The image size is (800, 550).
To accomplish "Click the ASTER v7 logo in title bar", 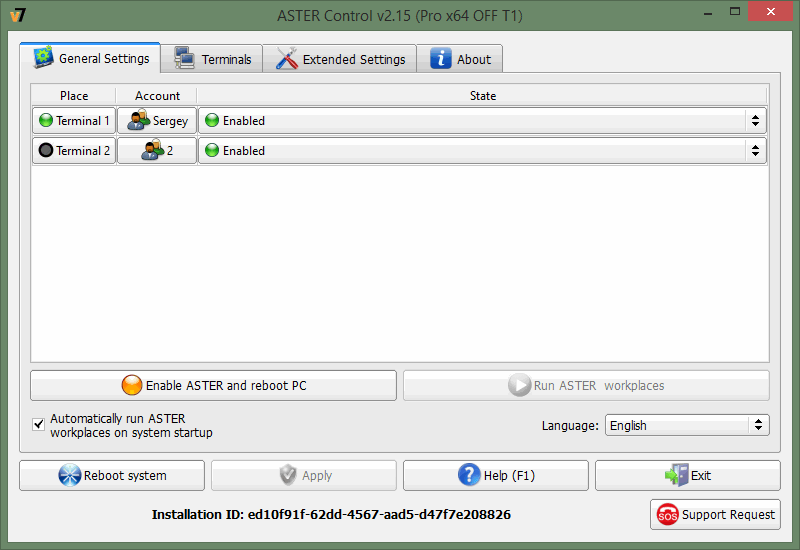I will click(18, 15).
